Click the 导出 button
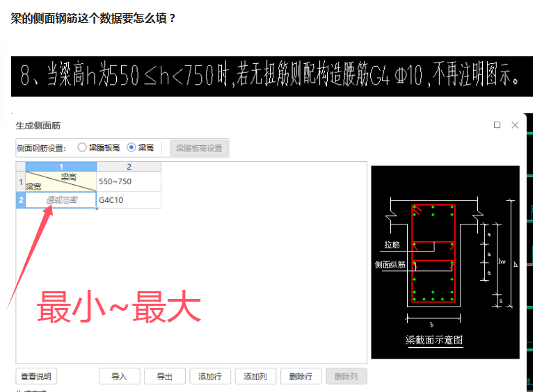The height and width of the screenshot is (392, 542). tap(164, 377)
